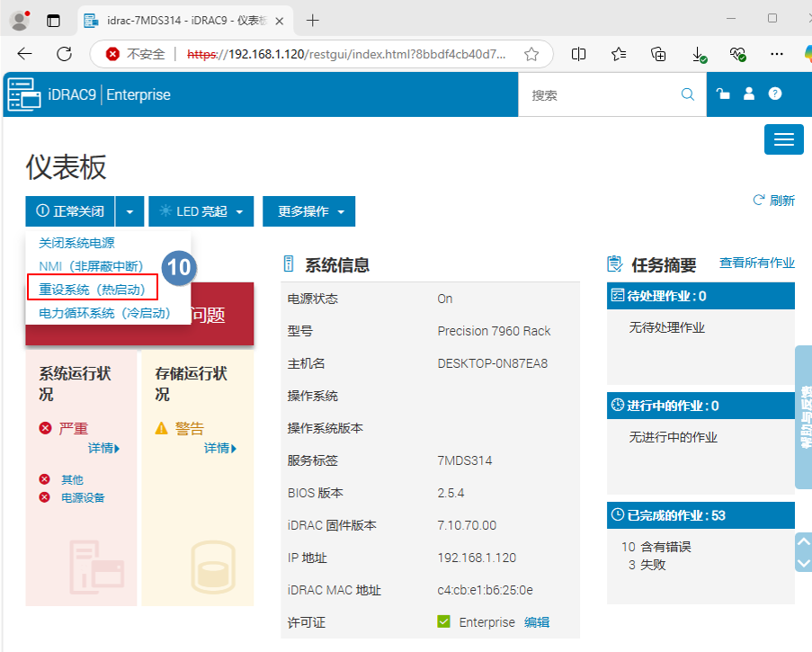Open browser settings and more ellipsis
This screenshot has width=812, height=652.
point(777,54)
